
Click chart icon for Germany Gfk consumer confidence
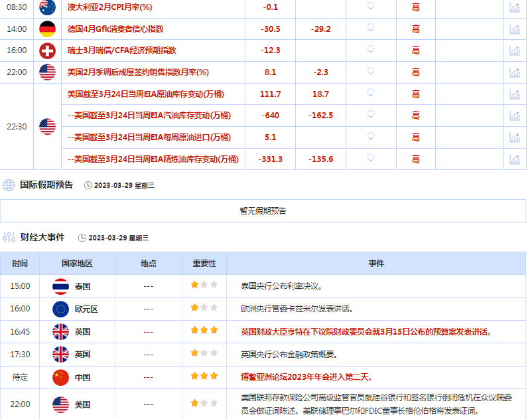[x=514, y=29]
